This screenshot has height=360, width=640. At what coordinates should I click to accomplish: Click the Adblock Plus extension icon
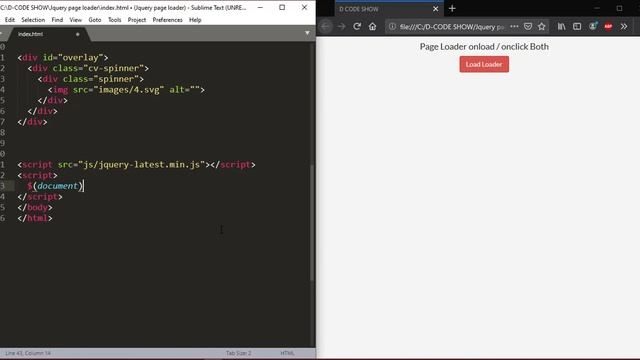point(608,27)
